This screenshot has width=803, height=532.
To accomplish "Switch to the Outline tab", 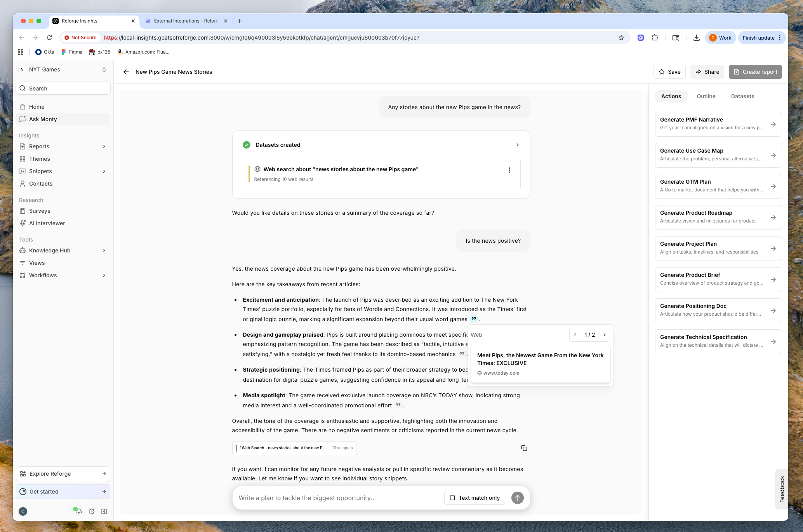I will coord(706,96).
